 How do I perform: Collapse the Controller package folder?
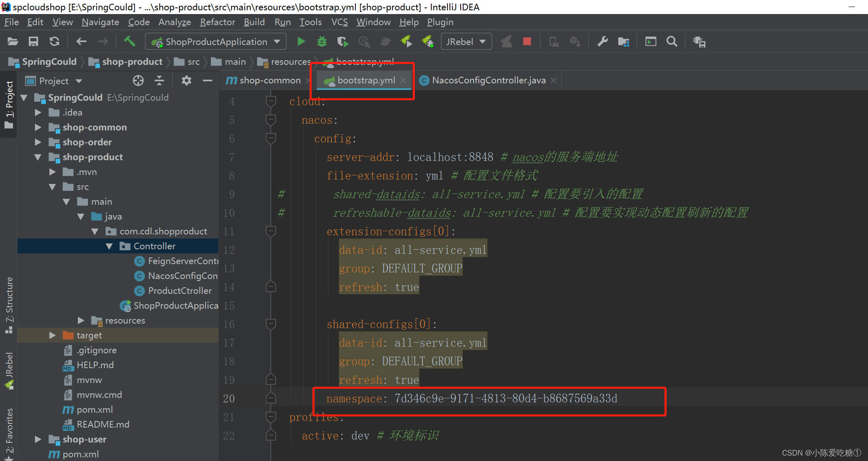pyautogui.click(x=109, y=246)
